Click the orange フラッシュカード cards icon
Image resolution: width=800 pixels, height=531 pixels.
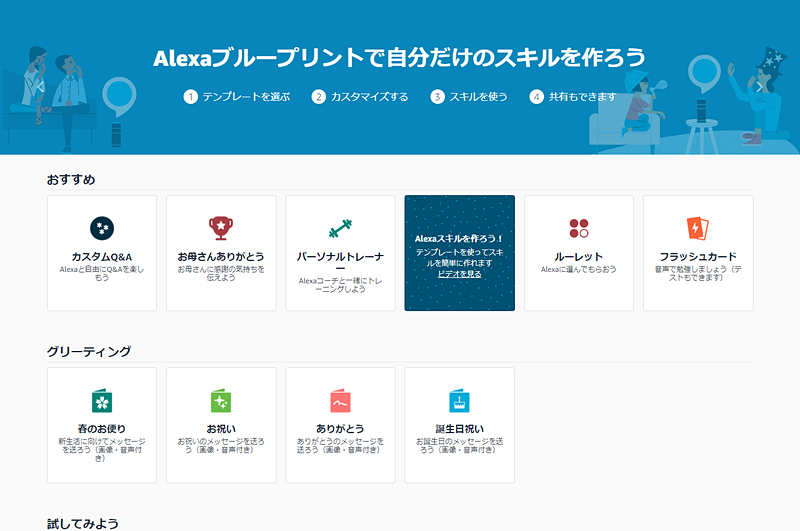click(x=698, y=228)
